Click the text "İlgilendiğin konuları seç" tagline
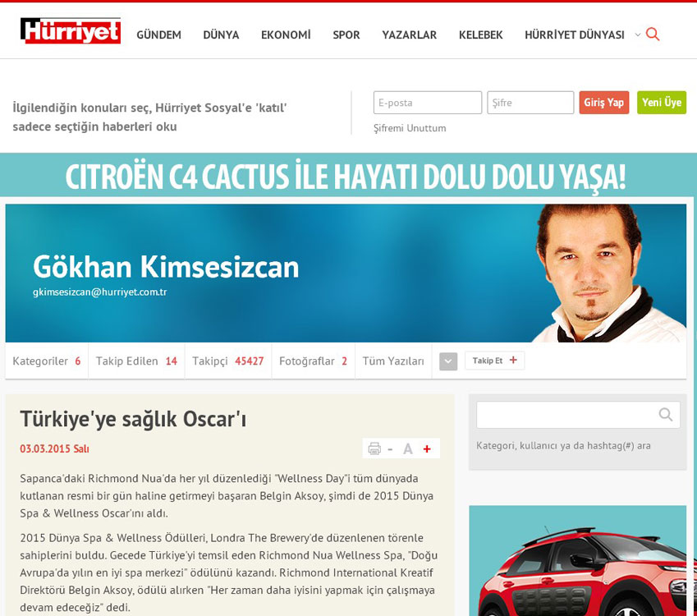The image size is (697, 616). [x=149, y=117]
